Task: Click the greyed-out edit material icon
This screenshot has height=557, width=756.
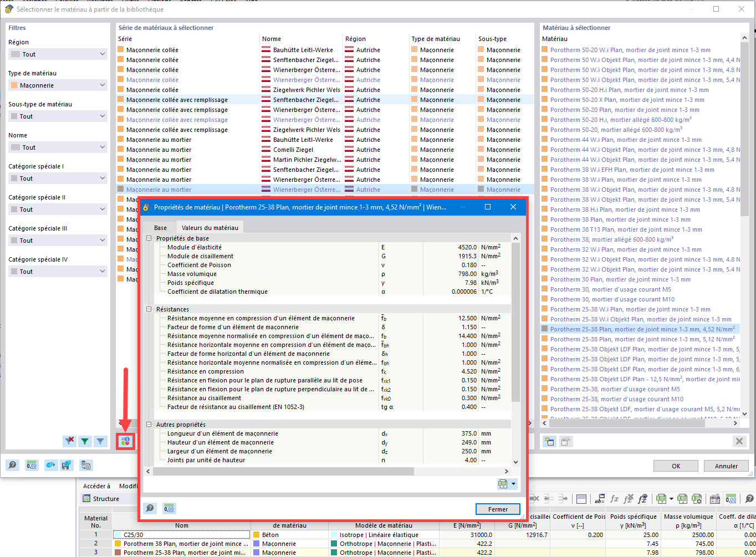Action: tap(566, 441)
